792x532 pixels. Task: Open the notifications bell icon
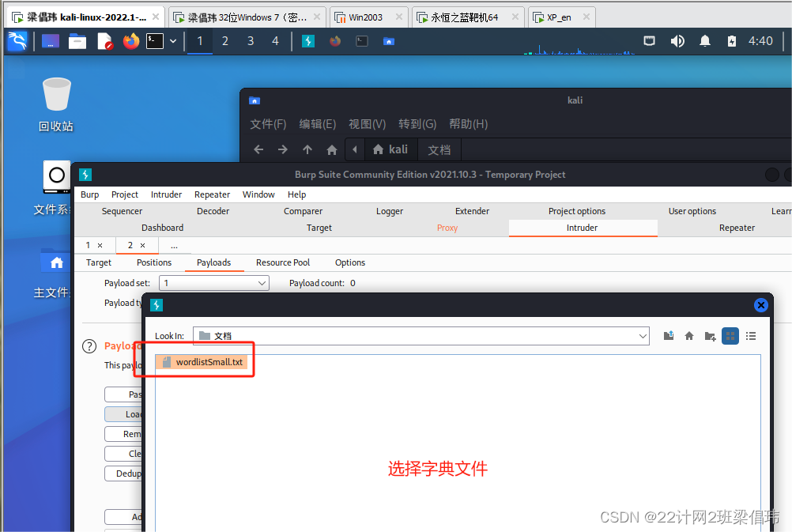tap(704, 41)
